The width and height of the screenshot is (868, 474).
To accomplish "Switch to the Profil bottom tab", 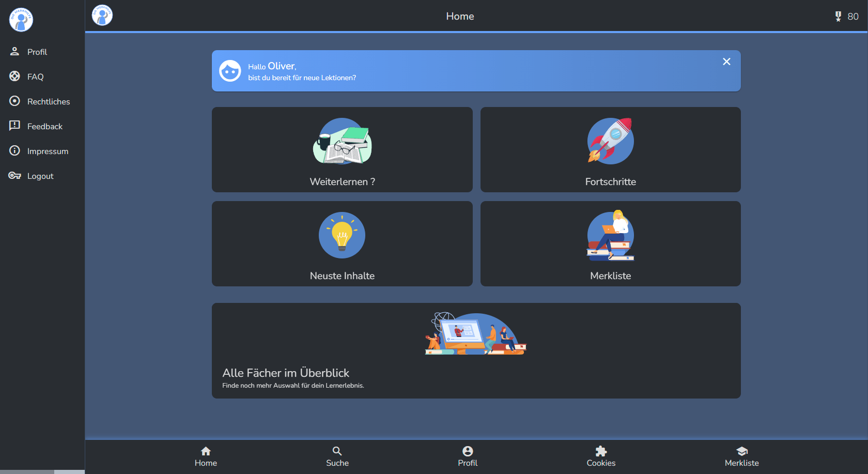I will (x=468, y=456).
